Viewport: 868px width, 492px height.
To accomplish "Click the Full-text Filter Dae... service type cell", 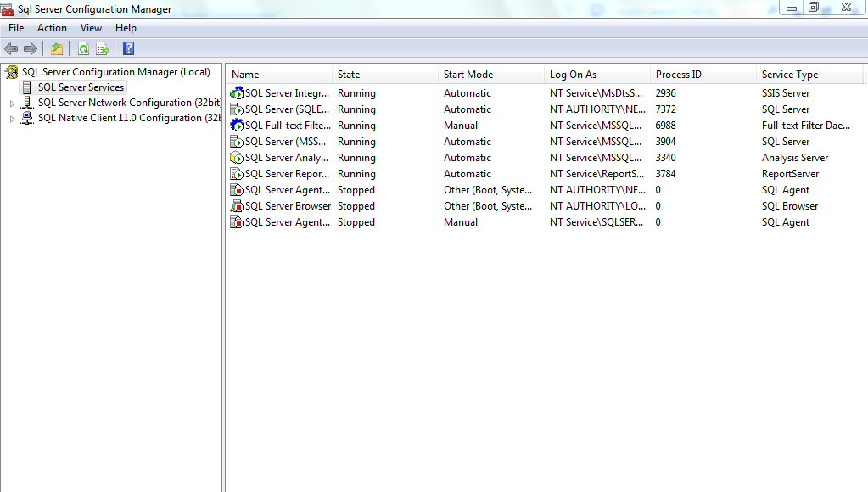I will (x=806, y=126).
